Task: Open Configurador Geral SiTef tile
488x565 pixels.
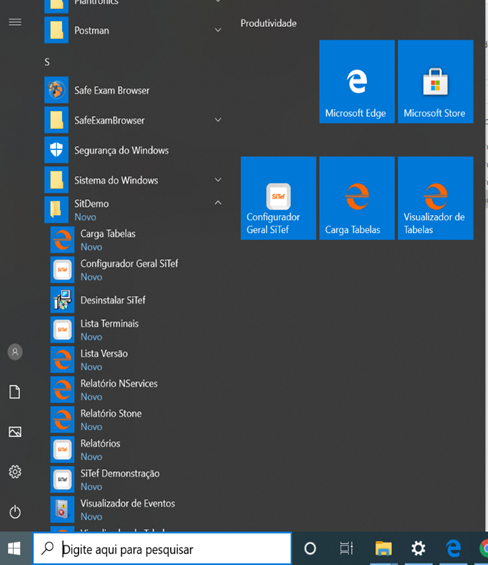Action: pos(278,198)
